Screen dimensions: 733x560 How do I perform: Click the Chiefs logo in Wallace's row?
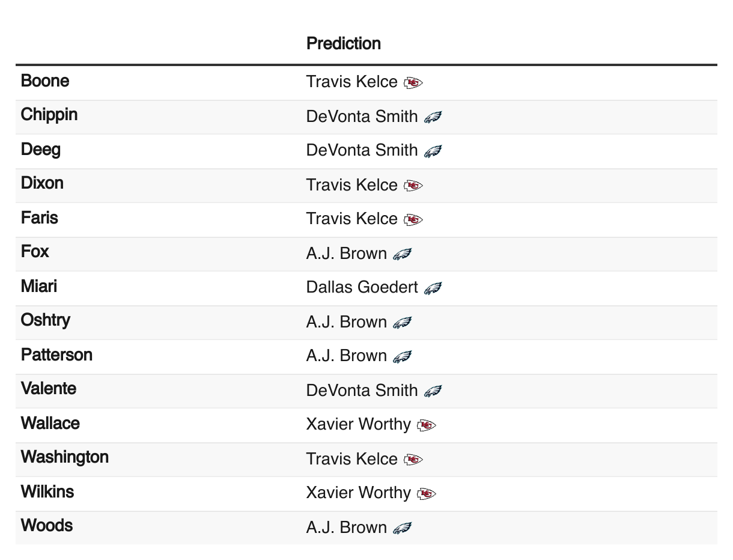pos(426,425)
